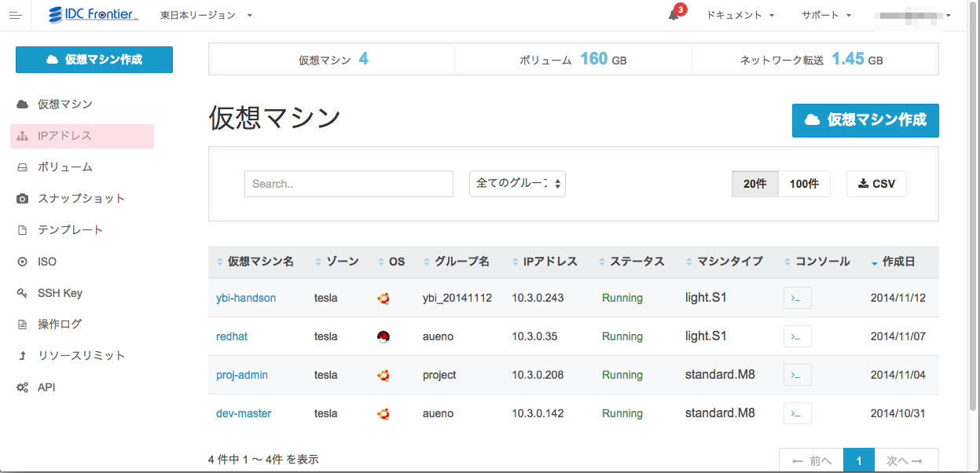Image resolution: width=980 pixels, height=473 pixels.
Task: Click the Red Hat OS icon on redhat row
Action: pyautogui.click(x=383, y=336)
